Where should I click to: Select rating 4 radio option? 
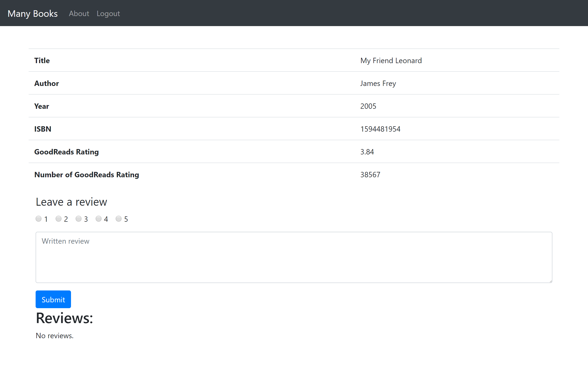(x=98, y=218)
